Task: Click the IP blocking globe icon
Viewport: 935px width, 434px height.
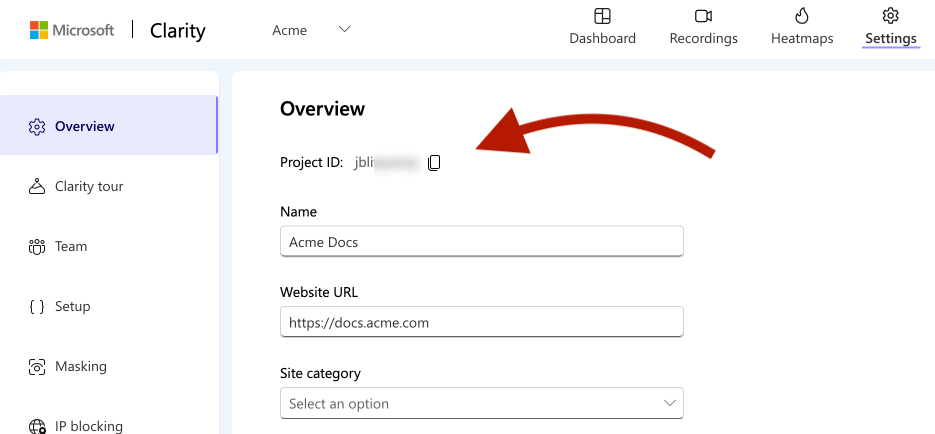Action: [x=37, y=426]
